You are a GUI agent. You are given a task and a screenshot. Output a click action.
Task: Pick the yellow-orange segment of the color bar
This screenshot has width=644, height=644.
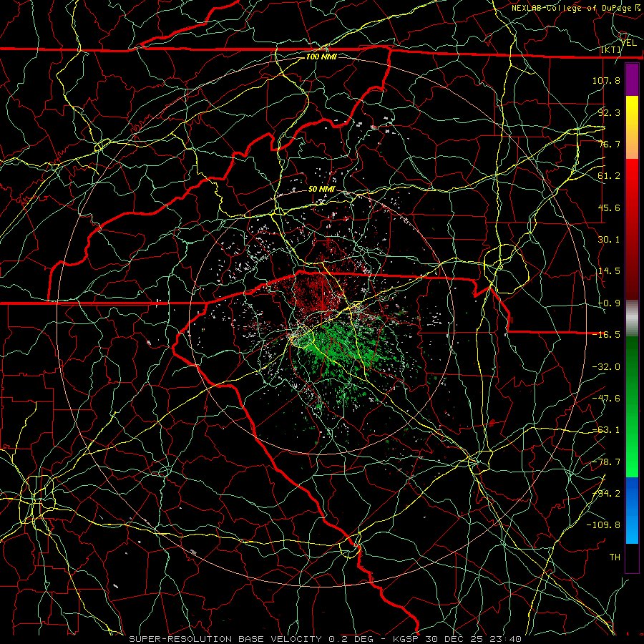[632, 127]
